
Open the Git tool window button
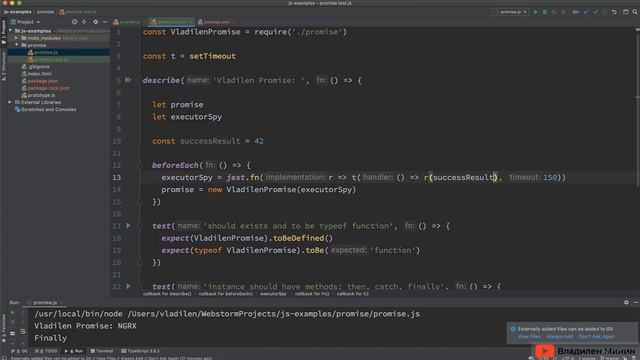coord(19,351)
